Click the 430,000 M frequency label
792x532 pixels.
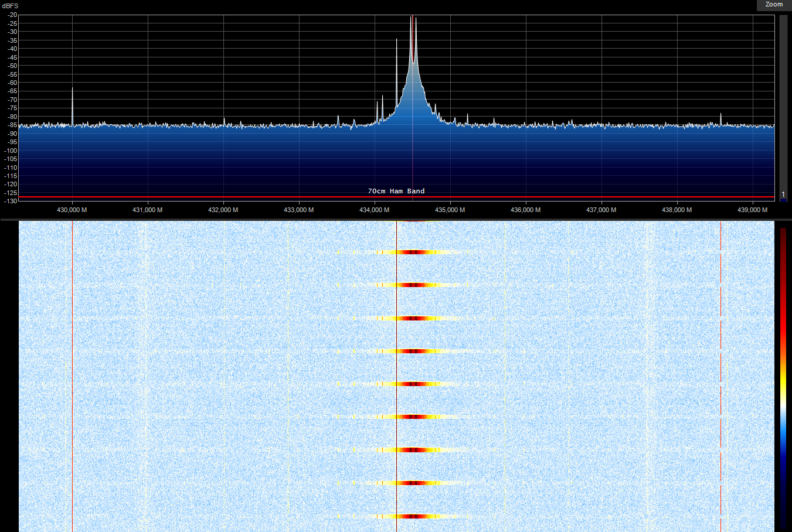(72, 210)
